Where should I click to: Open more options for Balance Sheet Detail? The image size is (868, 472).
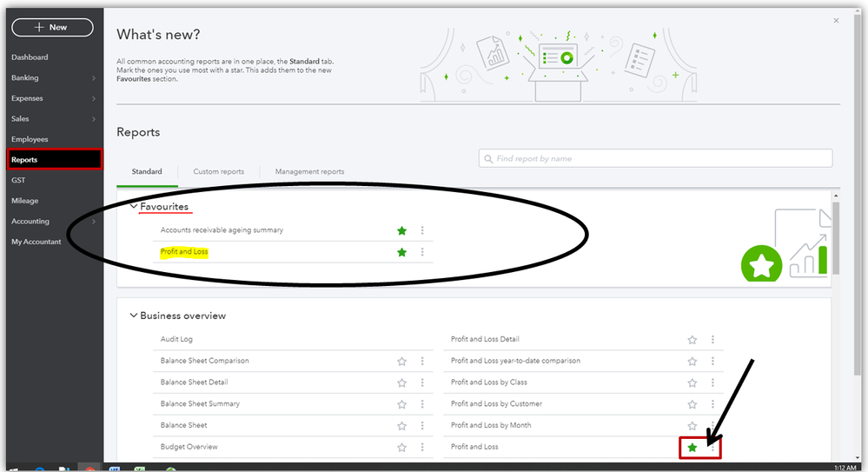[422, 382]
